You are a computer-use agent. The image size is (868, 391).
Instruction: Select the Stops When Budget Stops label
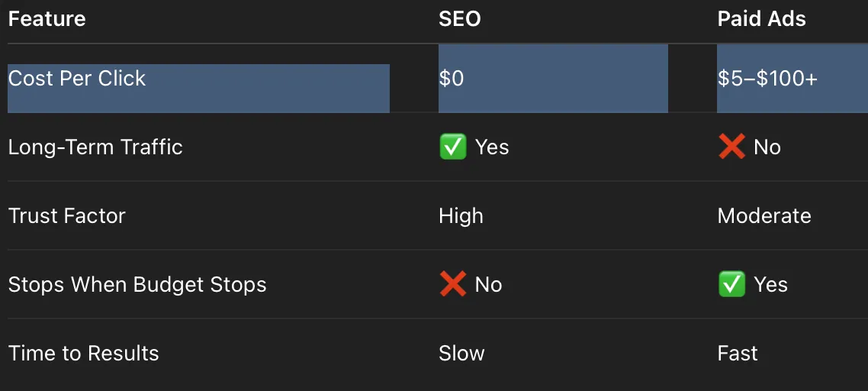click(x=137, y=285)
